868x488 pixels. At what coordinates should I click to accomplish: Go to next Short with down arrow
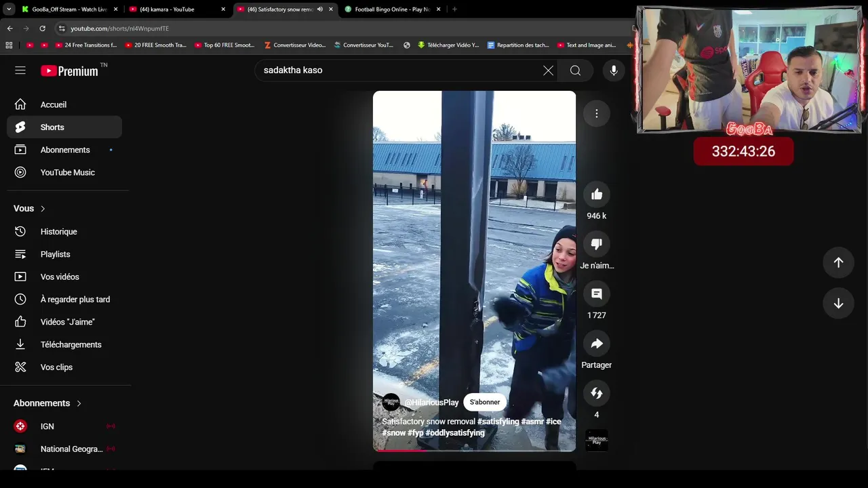838,304
